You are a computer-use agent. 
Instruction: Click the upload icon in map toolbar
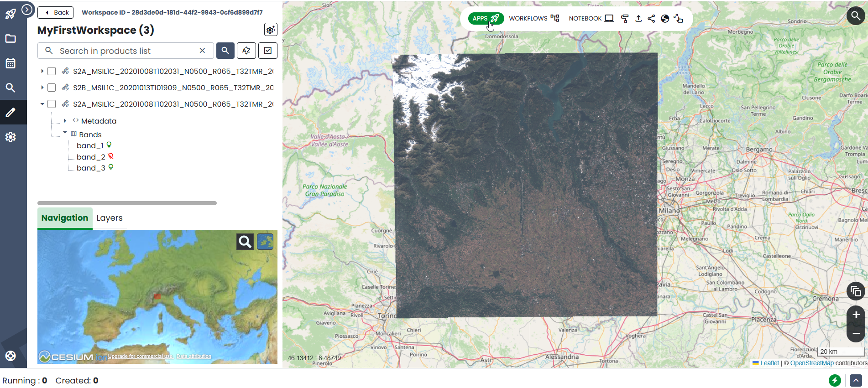tap(638, 19)
